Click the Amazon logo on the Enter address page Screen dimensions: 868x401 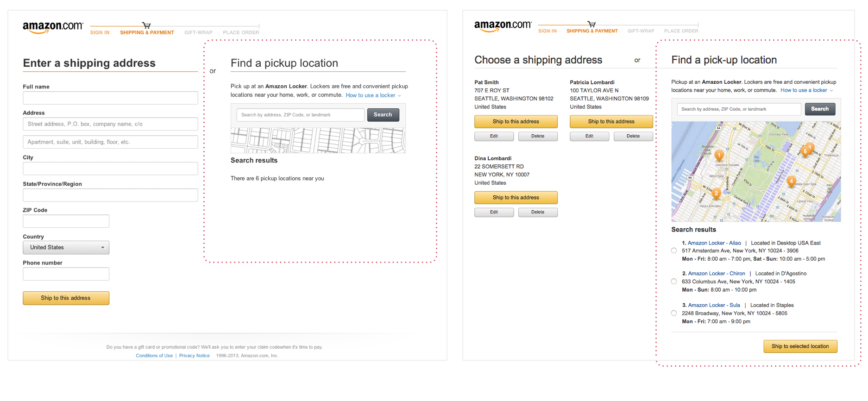click(x=53, y=27)
